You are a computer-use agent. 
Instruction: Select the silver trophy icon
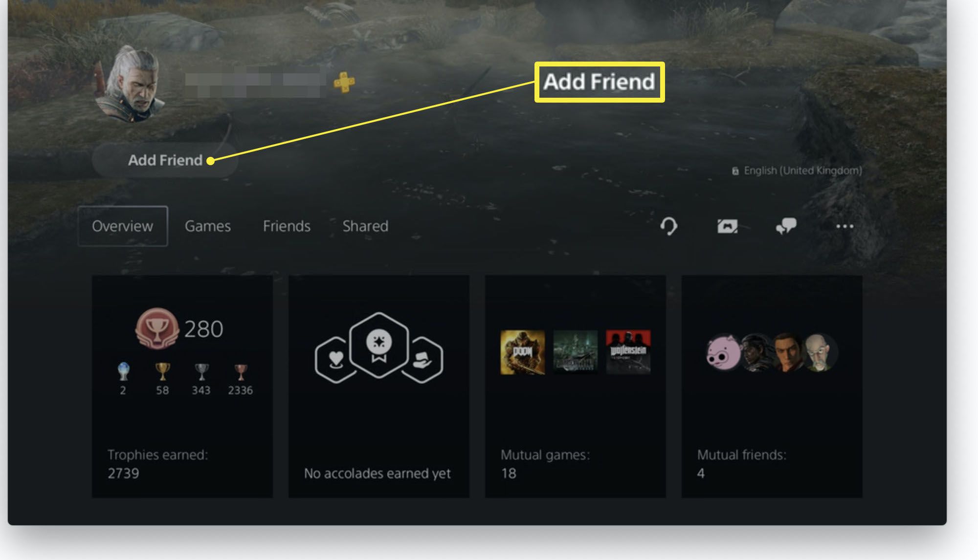pyautogui.click(x=201, y=372)
